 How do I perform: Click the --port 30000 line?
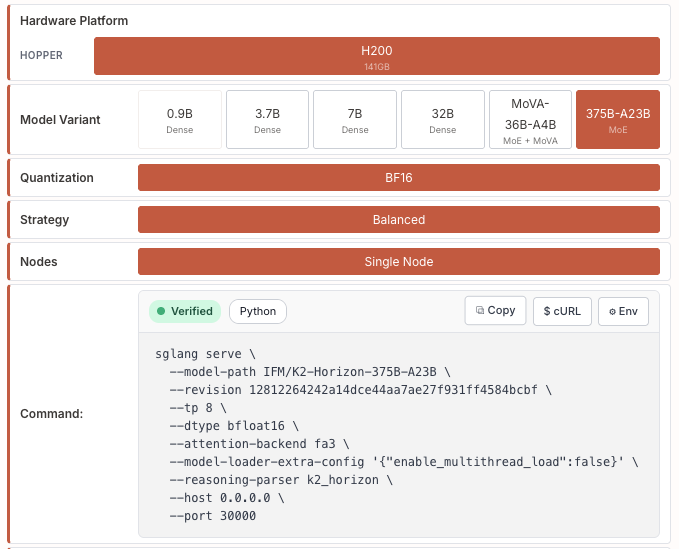pyautogui.click(x=213, y=516)
